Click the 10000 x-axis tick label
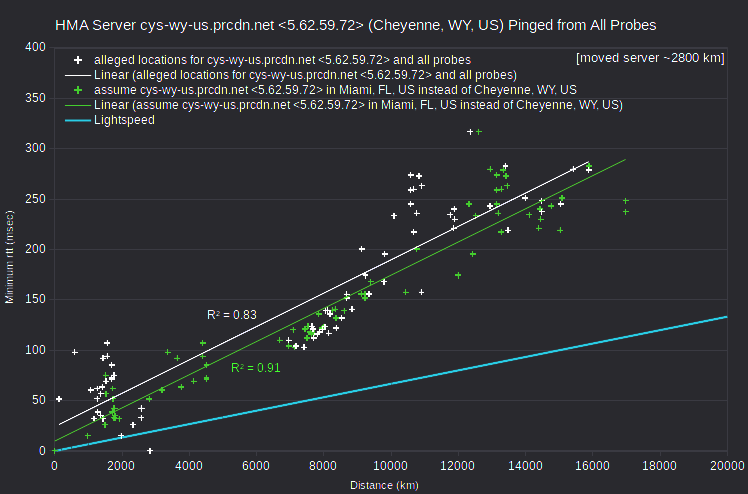 pyautogui.click(x=390, y=466)
